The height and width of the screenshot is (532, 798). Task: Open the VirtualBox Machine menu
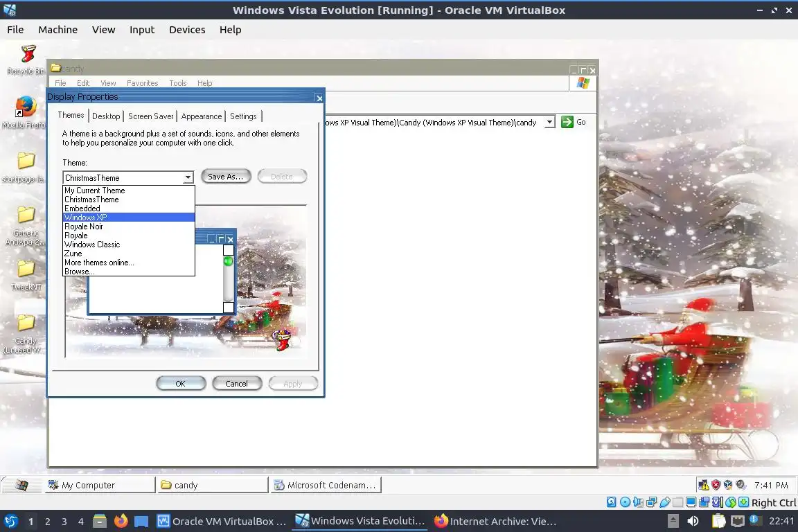coord(58,30)
